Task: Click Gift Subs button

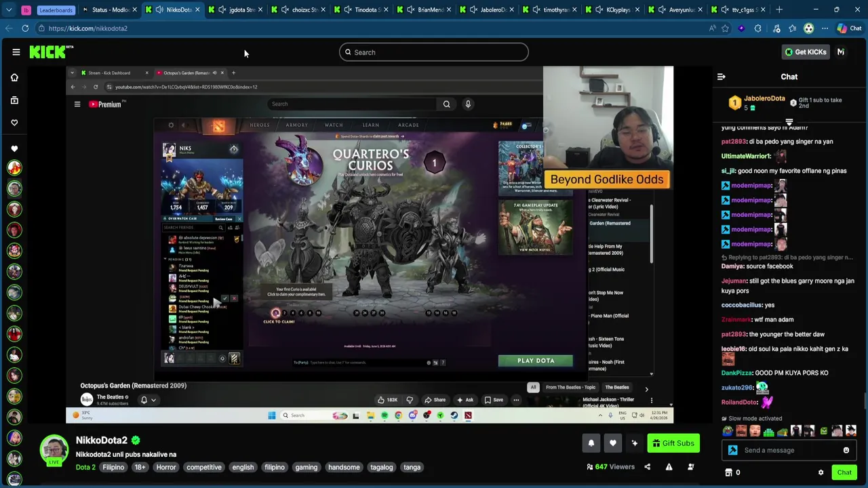Action: click(x=673, y=443)
